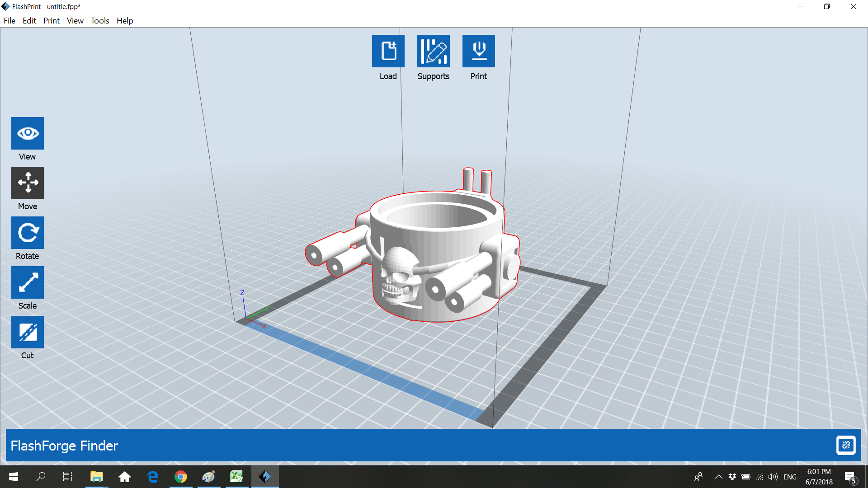Open the Print menu in menu bar
Image resolution: width=868 pixels, height=488 pixels.
(52, 21)
